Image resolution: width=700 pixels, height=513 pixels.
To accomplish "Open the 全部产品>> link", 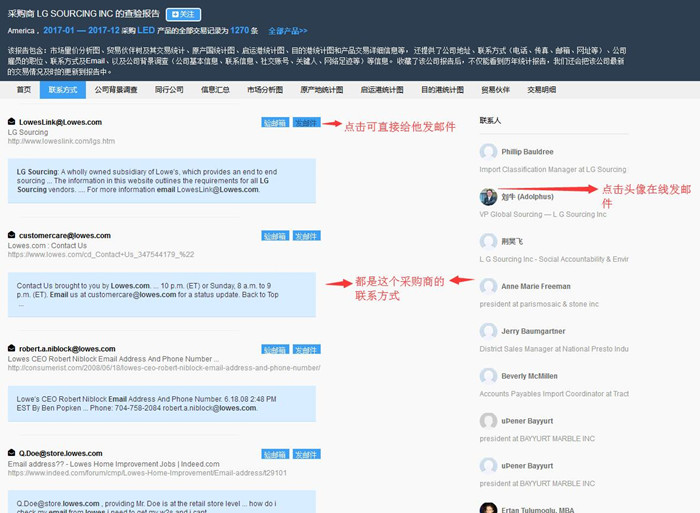I will [288, 31].
